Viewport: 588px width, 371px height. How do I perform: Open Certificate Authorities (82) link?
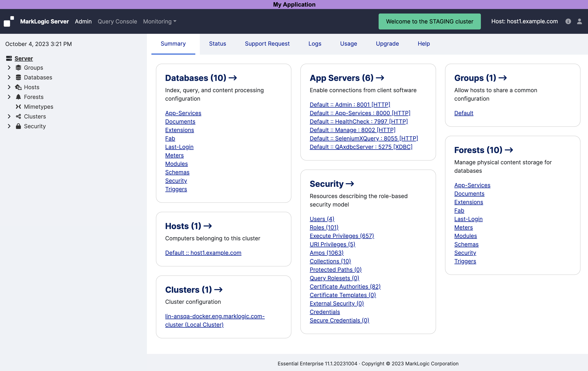(x=345, y=287)
